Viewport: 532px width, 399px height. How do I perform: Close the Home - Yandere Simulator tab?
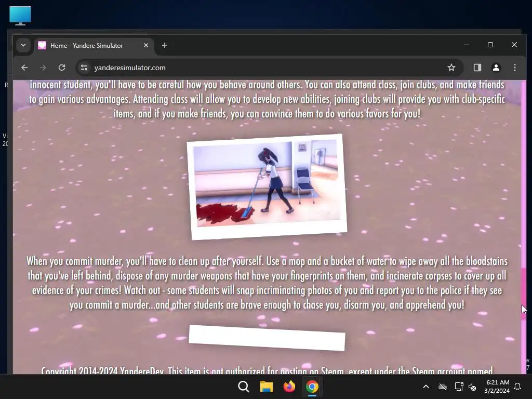146,45
